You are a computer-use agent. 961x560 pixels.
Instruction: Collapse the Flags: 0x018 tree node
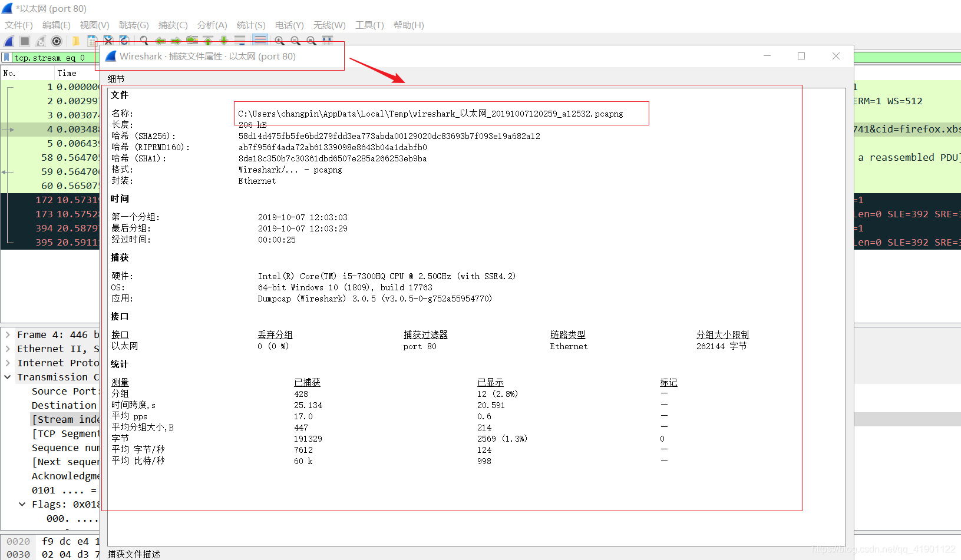[x=22, y=504]
